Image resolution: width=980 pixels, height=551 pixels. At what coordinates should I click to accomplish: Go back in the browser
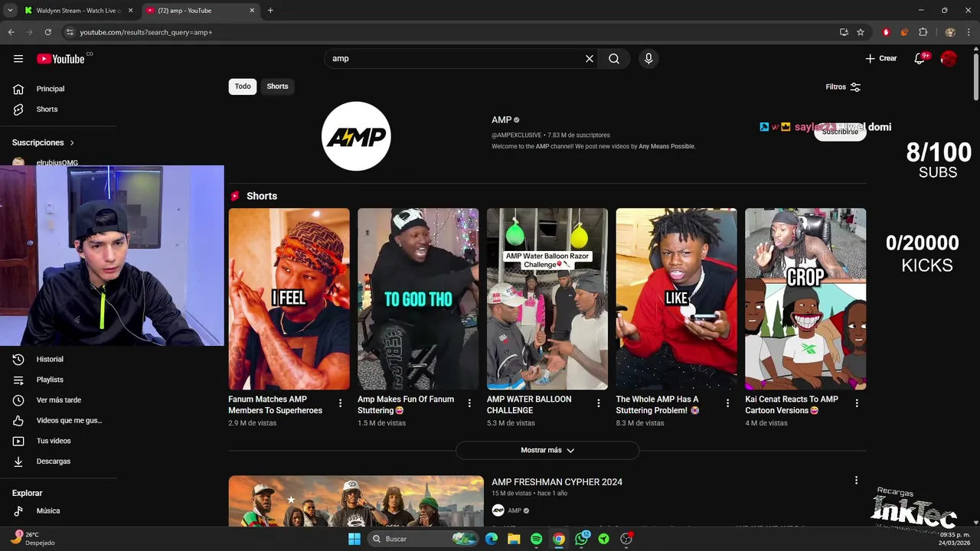coord(11,32)
